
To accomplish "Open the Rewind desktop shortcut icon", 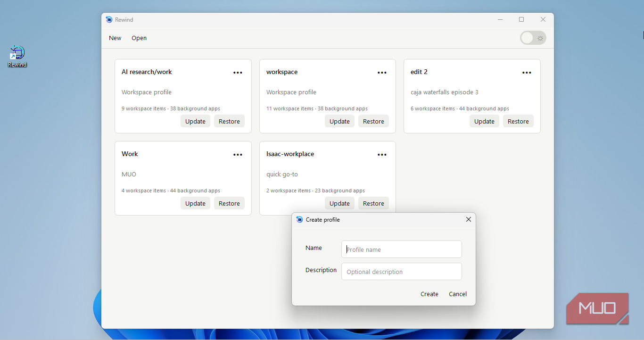I will pos(17,57).
